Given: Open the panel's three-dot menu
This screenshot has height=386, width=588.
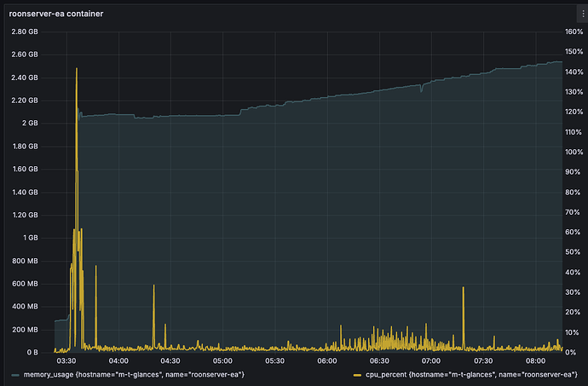Looking at the screenshot, I should tap(583, 14).
